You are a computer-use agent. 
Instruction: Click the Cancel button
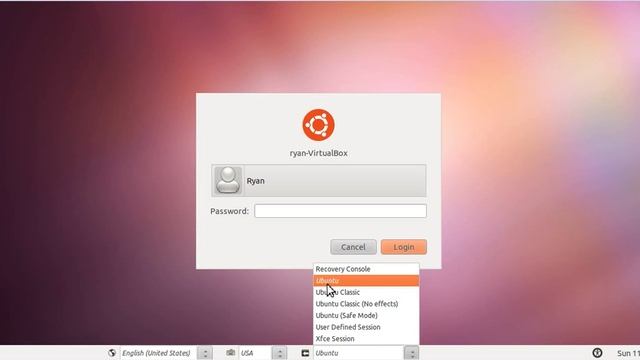(353, 247)
